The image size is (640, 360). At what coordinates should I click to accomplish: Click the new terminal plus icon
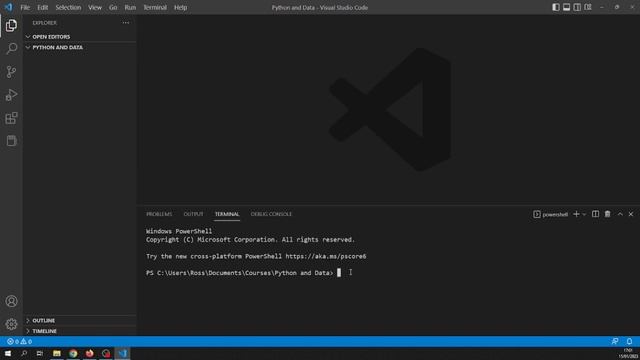click(x=576, y=214)
